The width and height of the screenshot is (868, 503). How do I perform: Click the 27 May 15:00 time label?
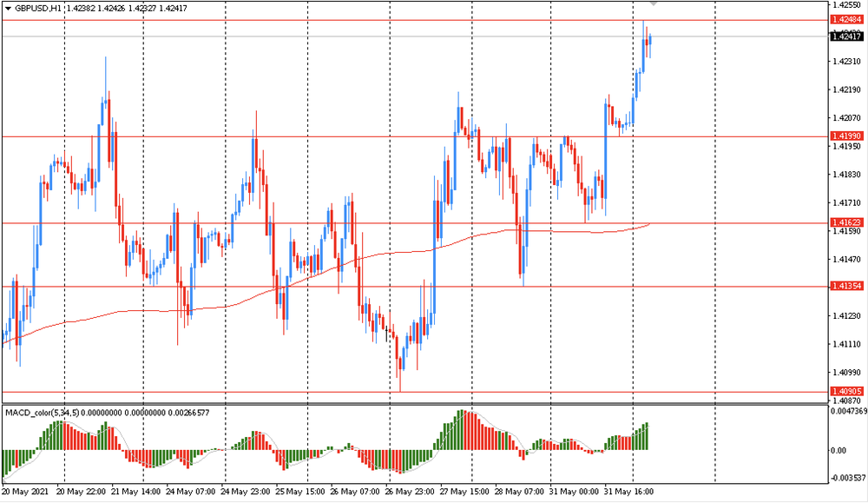tap(465, 492)
